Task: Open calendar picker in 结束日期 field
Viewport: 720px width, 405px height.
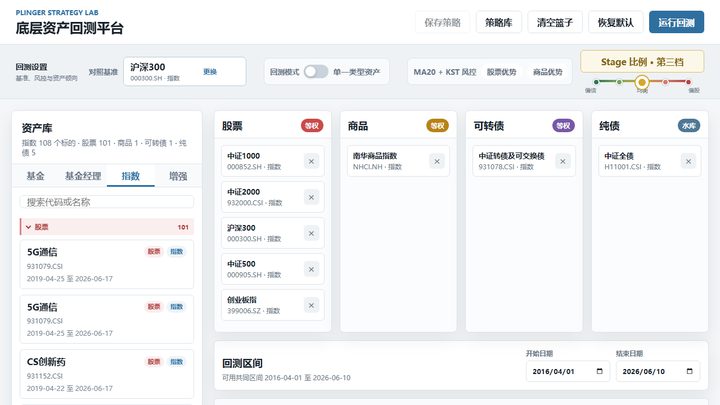Action: click(x=689, y=371)
